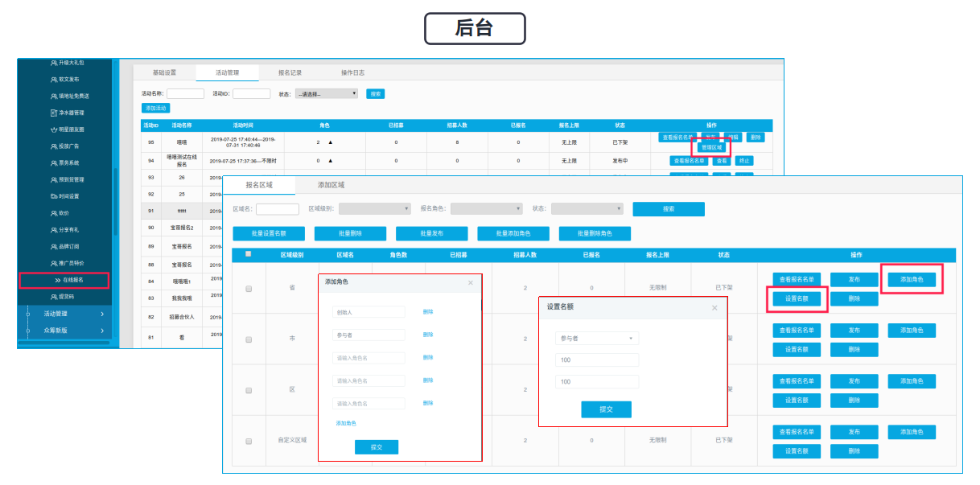Click the 宝哥报名2 cell in row 90
This screenshot has height=485, width=980.
182,227
